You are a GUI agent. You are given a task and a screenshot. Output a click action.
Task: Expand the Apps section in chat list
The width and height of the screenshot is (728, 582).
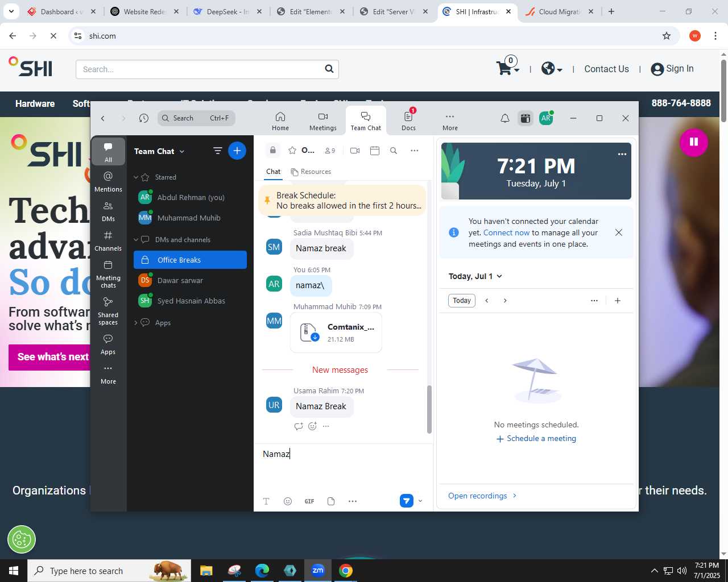(136, 323)
